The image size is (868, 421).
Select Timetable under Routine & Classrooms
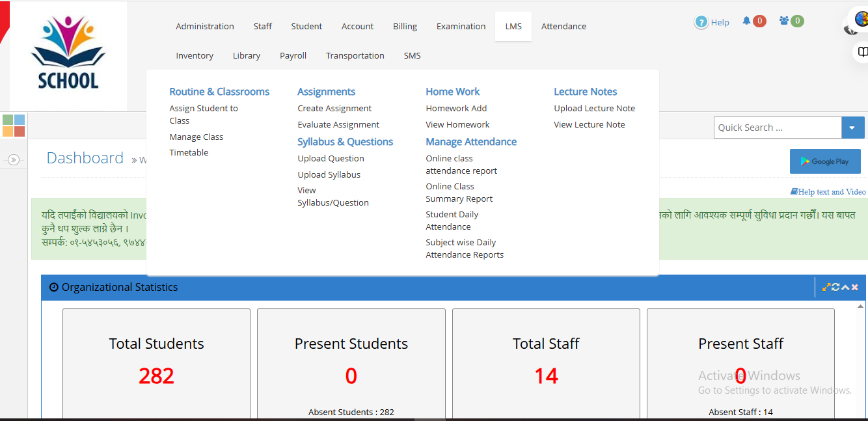(189, 152)
